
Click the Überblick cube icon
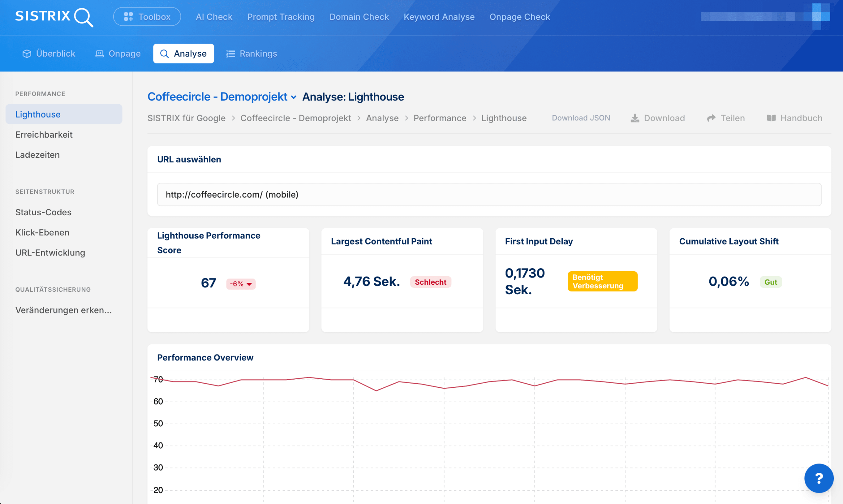(27, 54)
